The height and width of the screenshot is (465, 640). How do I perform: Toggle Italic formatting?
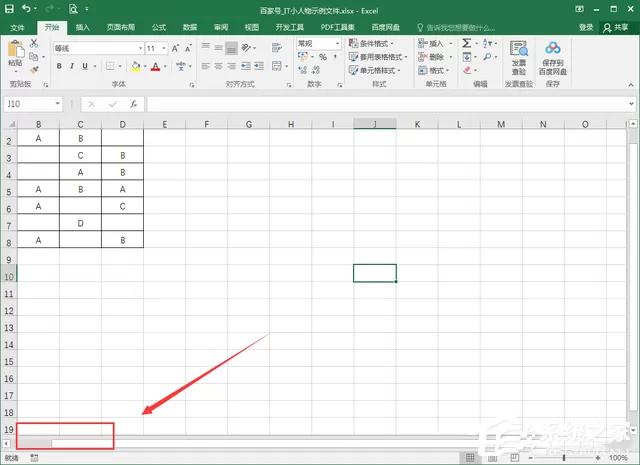coord(72,66)
